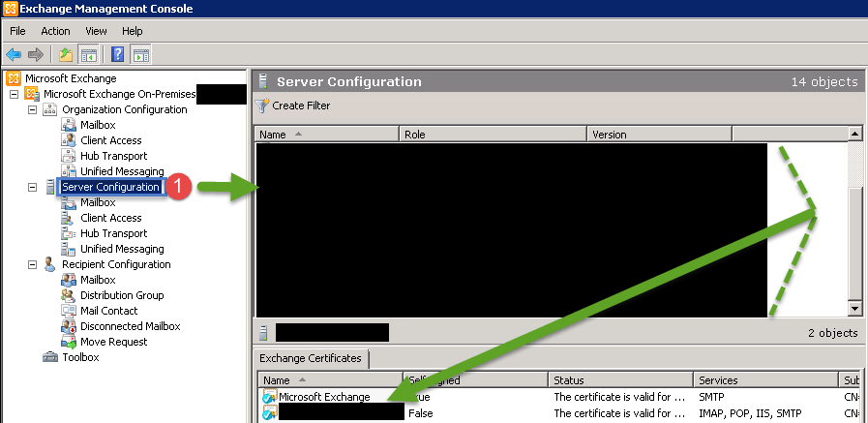This screenshot has width=868, height=423.
Task: Click the Toolbox briefcase icon
Action: (49, 357)
